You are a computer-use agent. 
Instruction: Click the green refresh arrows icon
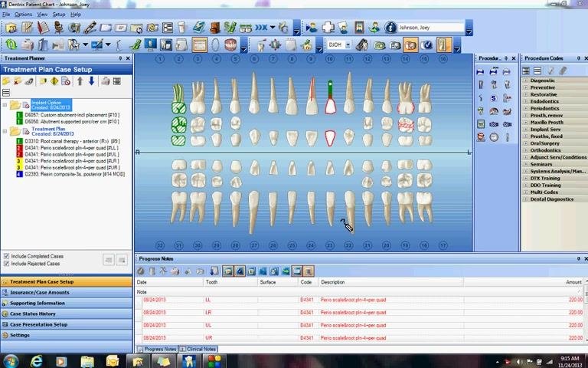click(x=11, y=44)
